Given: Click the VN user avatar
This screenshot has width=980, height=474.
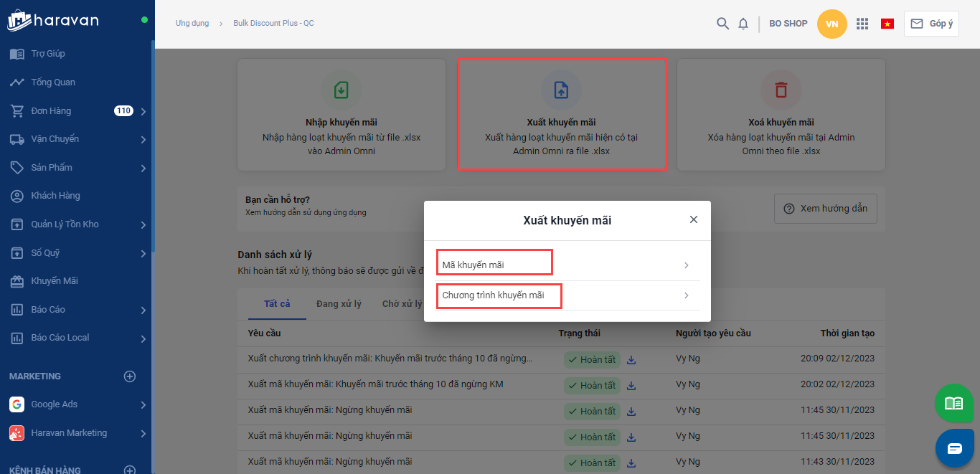Looking at the screenshot, I should 831,24.
